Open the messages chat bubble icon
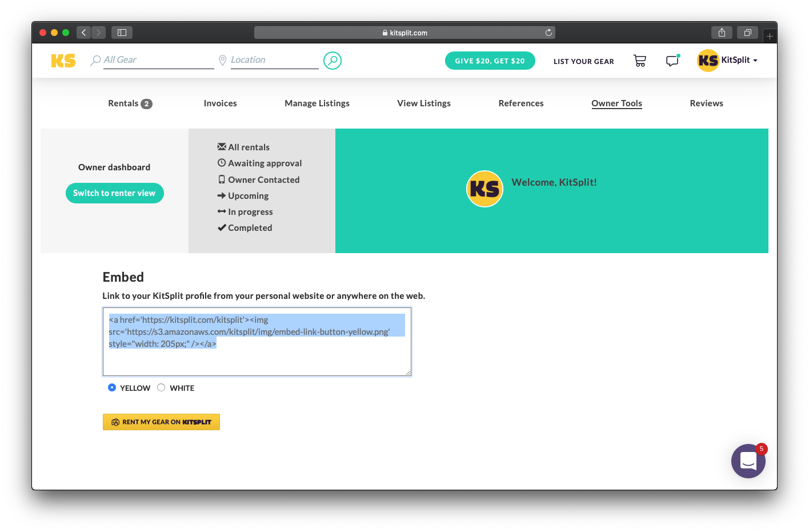This screenshot has height=532, width=809. tap(672, 61)
